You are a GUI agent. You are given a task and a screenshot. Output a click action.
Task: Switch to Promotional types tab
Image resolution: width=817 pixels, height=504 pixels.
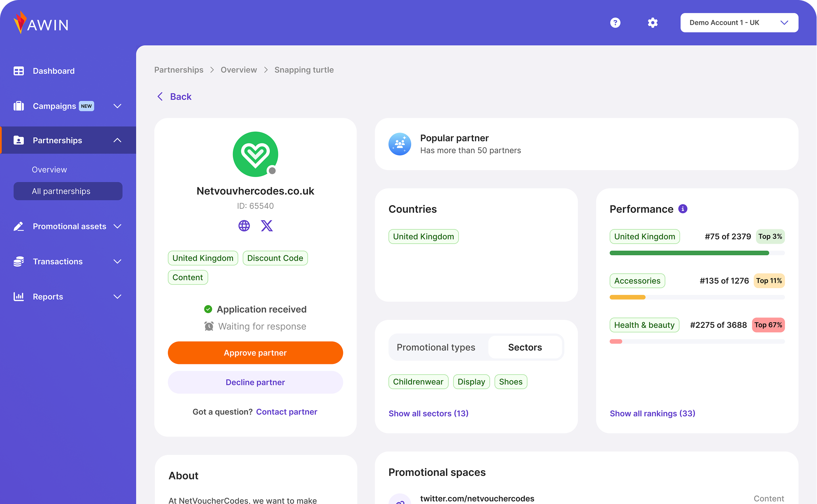coord(436,347)
